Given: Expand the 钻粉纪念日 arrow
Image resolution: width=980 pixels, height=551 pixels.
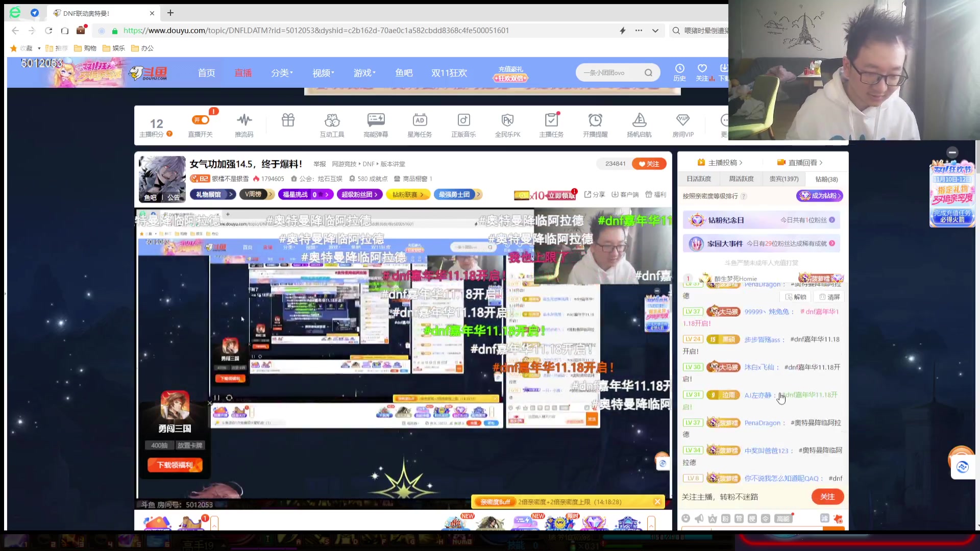Looking at the screenshot, I should point(832,220).
